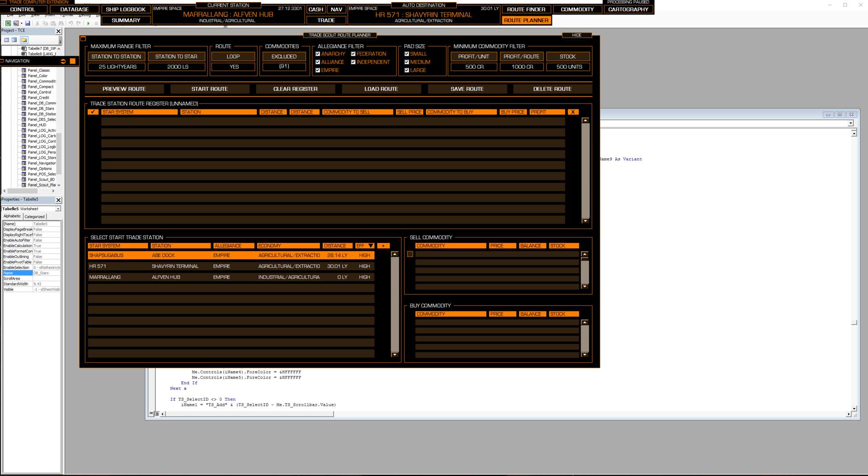Toggle the Alliance allegiance checkbox

318,62
